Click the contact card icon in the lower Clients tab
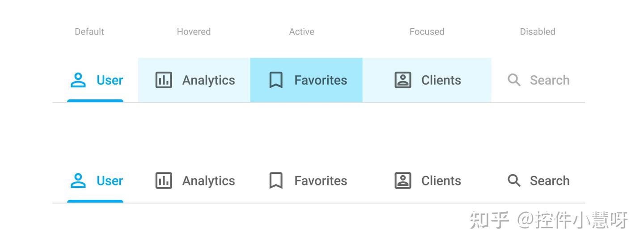The height and width of the screenshot is (246, 644). 403,181
